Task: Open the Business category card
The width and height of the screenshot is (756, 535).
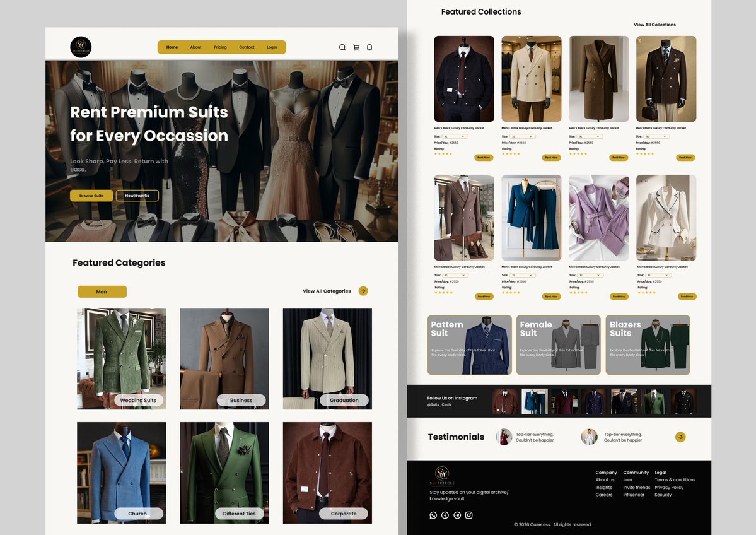Action: coord(224,358)
